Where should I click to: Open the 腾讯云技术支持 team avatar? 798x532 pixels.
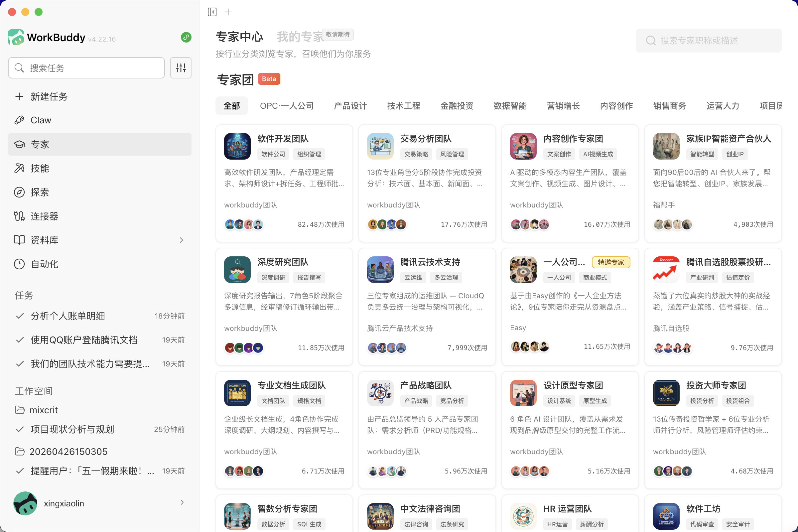380,270
